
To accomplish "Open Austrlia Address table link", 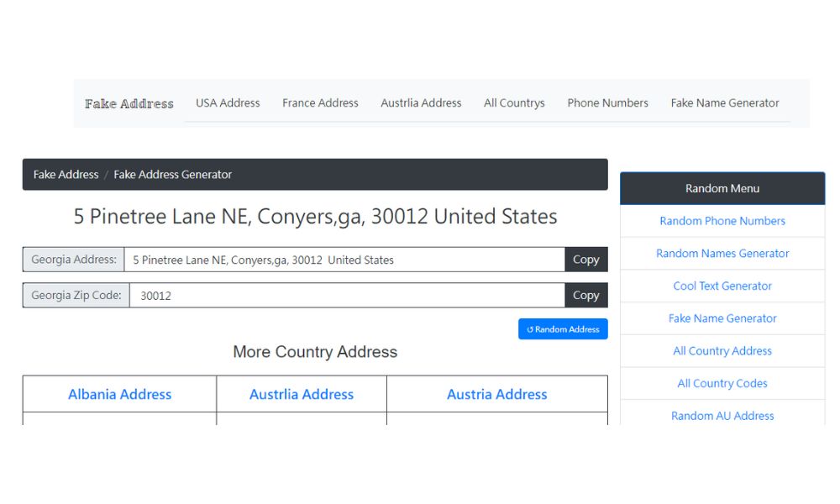I will pos(302,394).
